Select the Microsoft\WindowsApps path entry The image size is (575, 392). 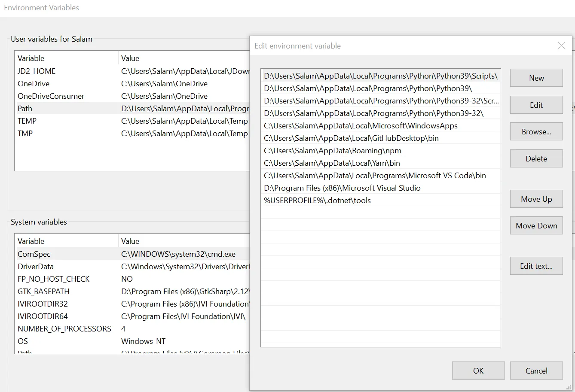tap(381, 126)
